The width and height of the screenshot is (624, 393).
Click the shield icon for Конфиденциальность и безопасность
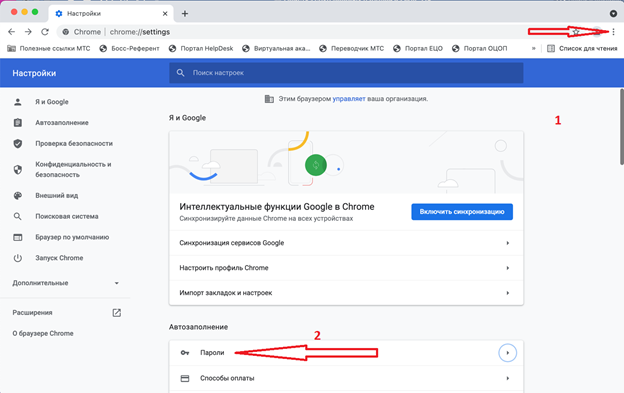(x=18, y=169)
